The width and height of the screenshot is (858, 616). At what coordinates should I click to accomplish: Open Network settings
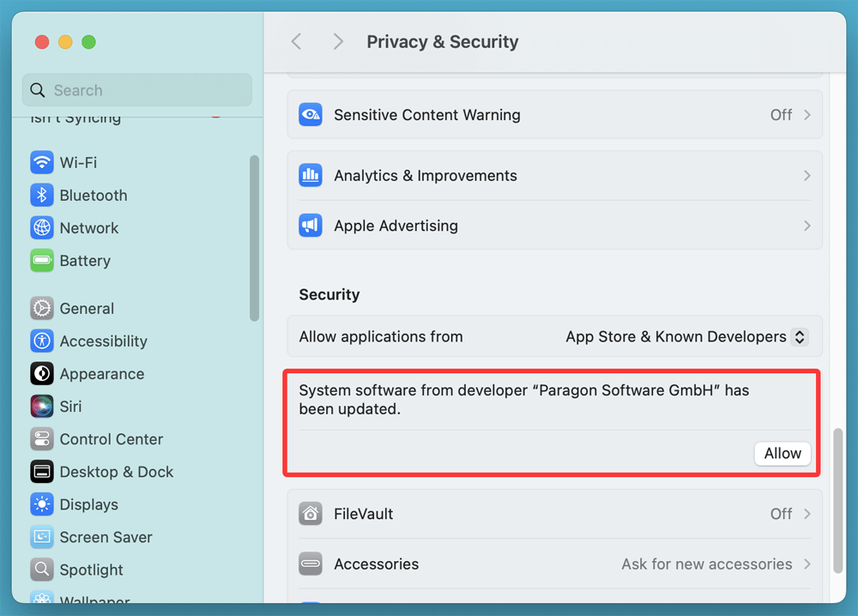click(89, 227)
